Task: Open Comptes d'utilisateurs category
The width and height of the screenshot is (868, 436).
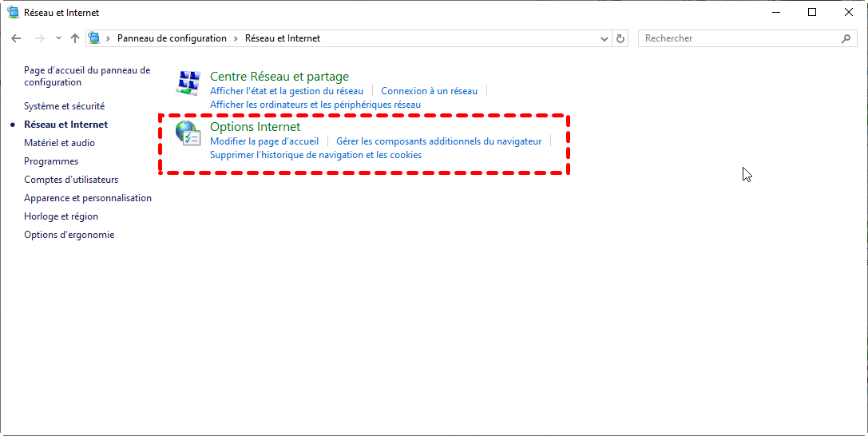Action: [71, 180]
